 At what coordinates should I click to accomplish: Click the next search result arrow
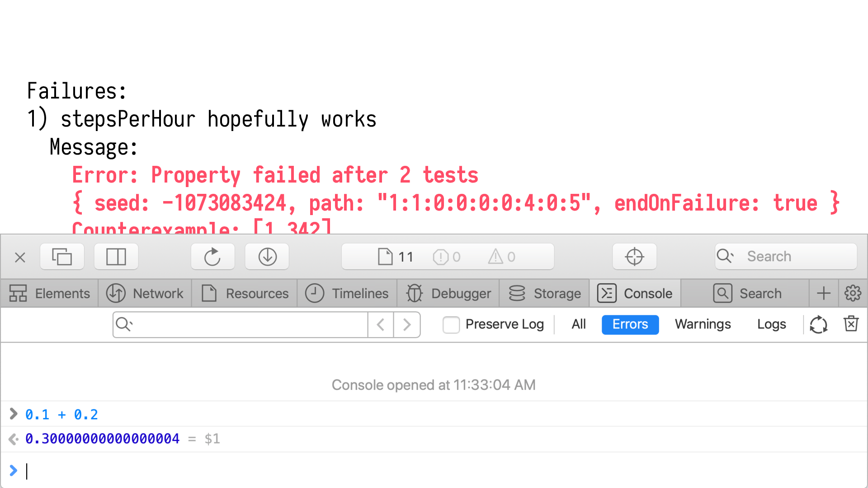point(407,324)
